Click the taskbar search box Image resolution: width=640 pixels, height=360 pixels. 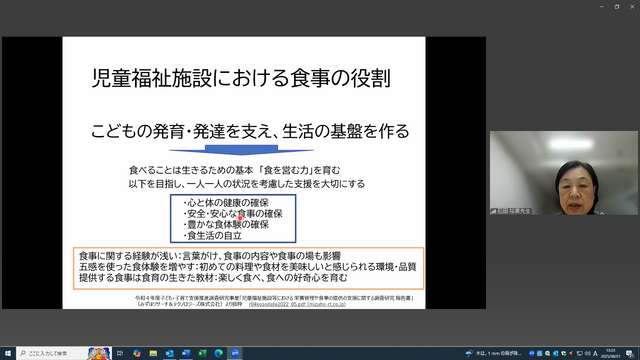64,353
